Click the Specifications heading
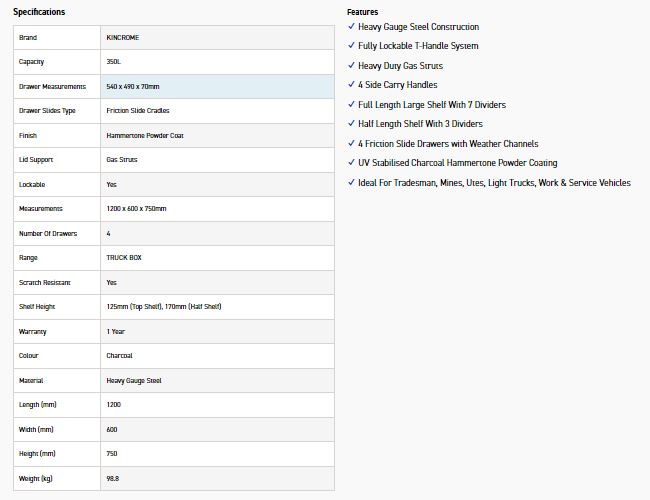650x500 pixels. [x=39, y=12]
